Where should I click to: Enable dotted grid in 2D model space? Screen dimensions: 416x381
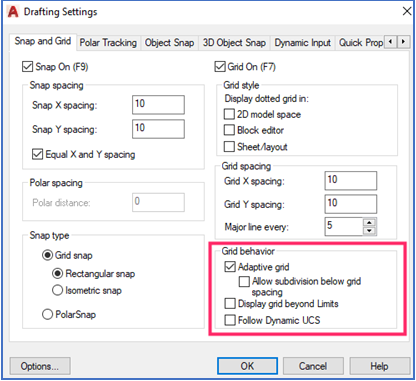(229, 114)
